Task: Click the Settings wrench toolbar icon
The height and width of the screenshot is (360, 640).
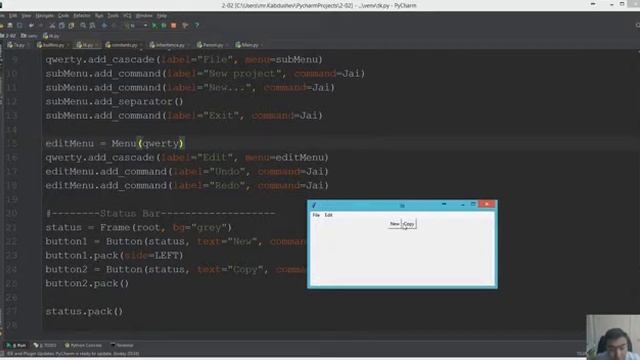Action: click(185, 25)
